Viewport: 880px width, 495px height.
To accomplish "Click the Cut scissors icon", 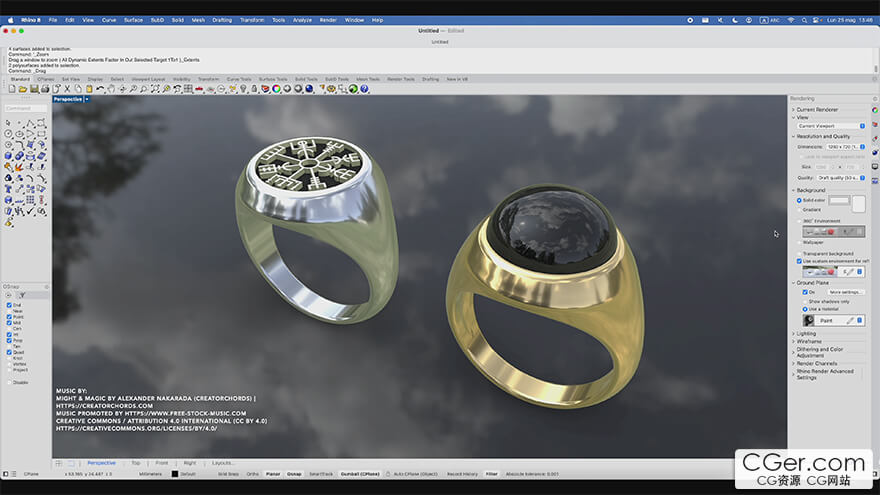I will 67,89.
